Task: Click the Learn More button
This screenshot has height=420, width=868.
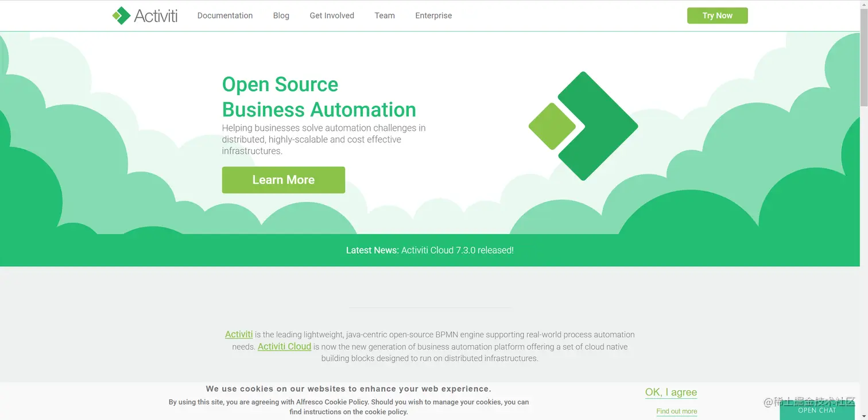Action: click(x=284, y=180)
